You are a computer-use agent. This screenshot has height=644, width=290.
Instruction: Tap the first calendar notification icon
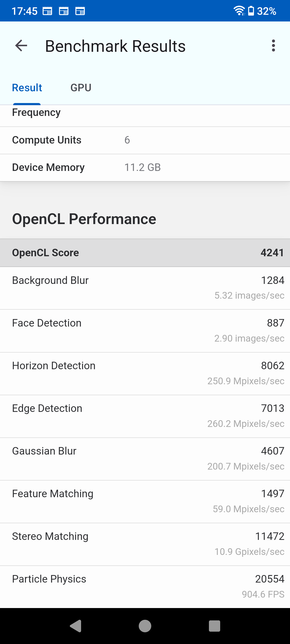click(48, 11)
